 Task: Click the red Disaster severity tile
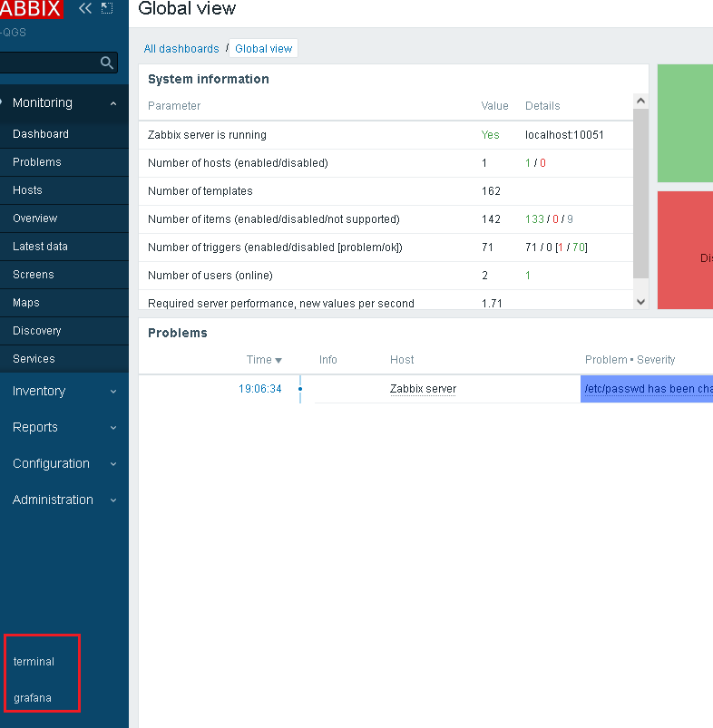(685, 250)
